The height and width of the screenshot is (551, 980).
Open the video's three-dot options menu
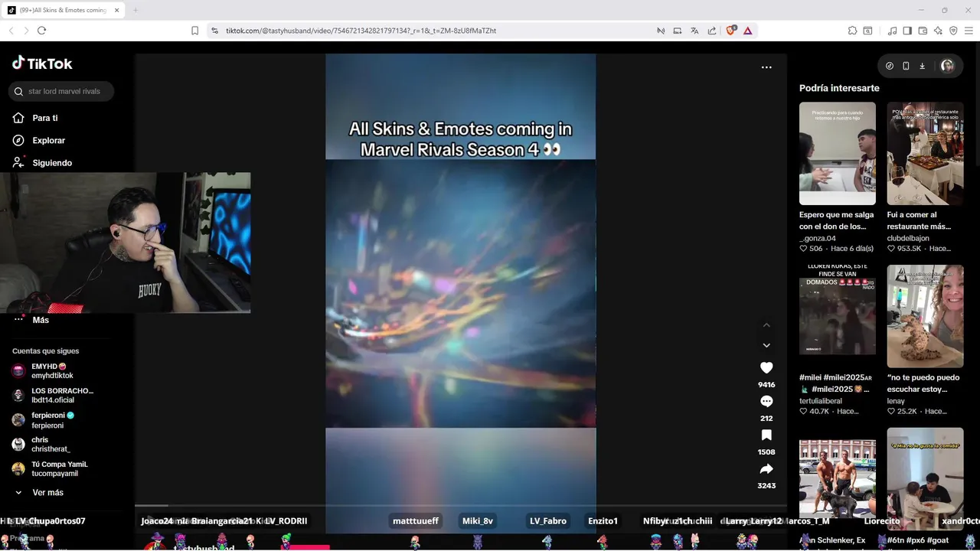coord(766,67)
